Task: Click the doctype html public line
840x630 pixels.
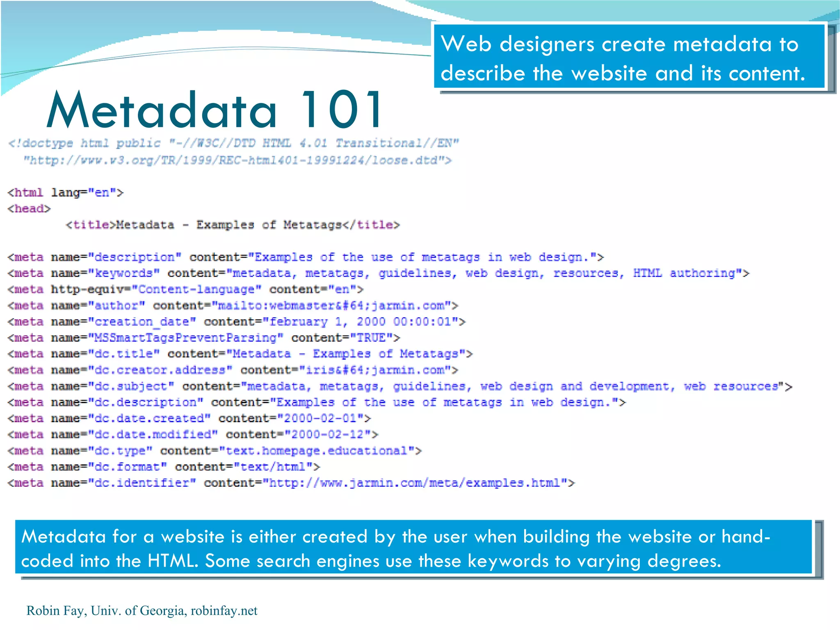Action: [x=233, y=143]
